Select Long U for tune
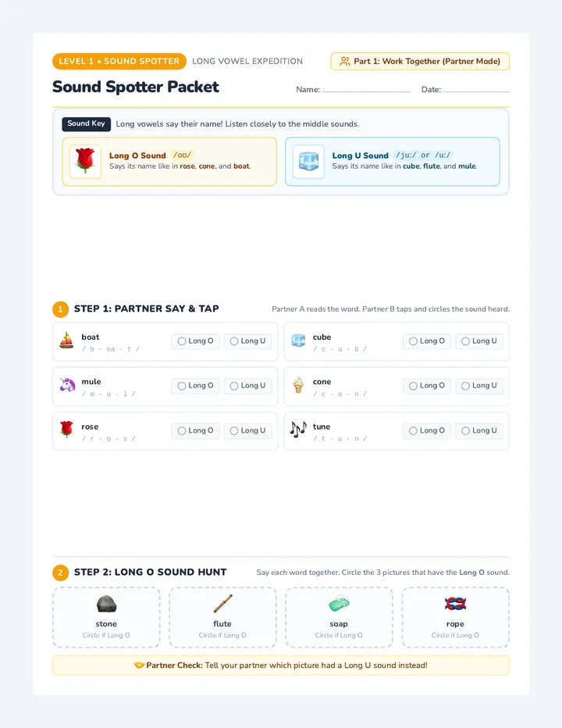 point(479,431)
